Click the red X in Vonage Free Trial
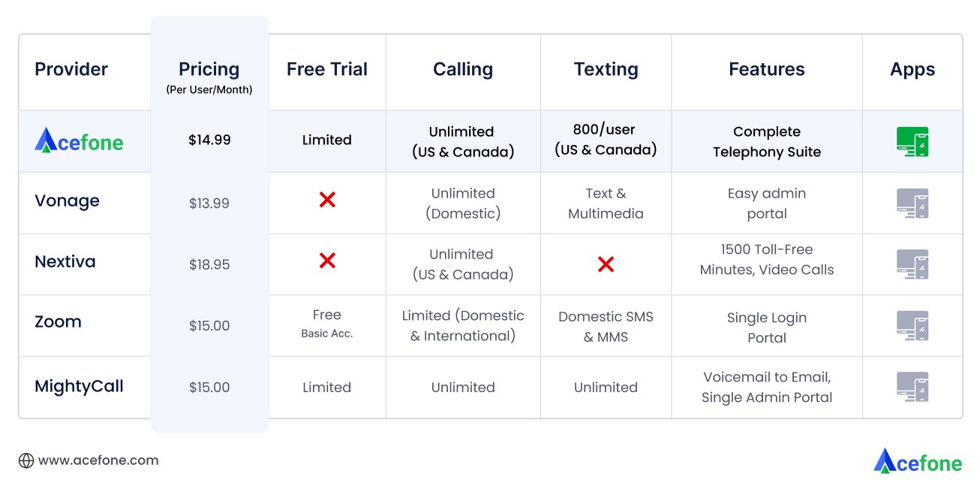The image size is (980, 492). (x=327, y=200)
